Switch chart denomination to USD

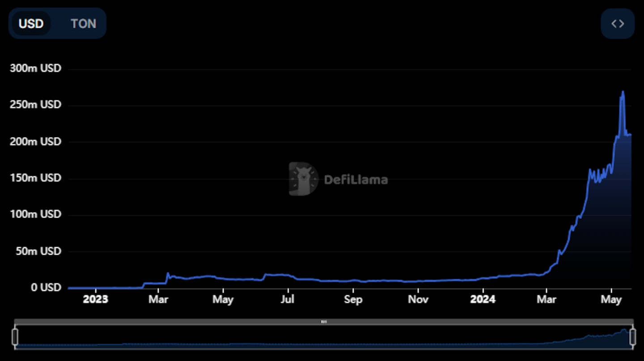point(31,23)
